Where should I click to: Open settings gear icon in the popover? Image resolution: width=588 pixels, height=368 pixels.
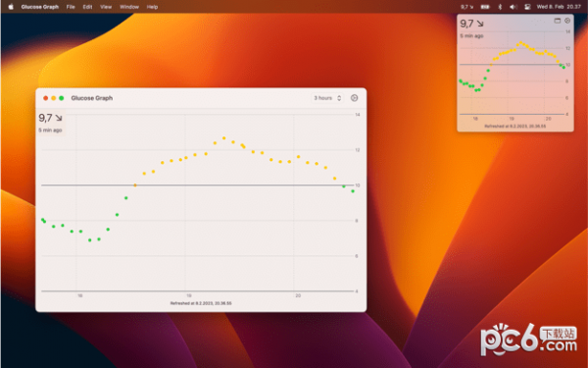click(567, 21)
